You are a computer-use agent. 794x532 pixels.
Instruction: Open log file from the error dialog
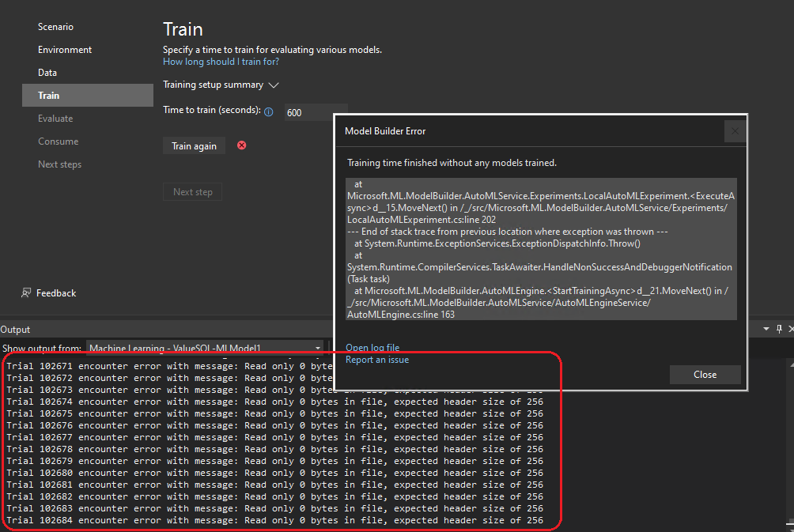pyautogui.click(x=372, y=347)
